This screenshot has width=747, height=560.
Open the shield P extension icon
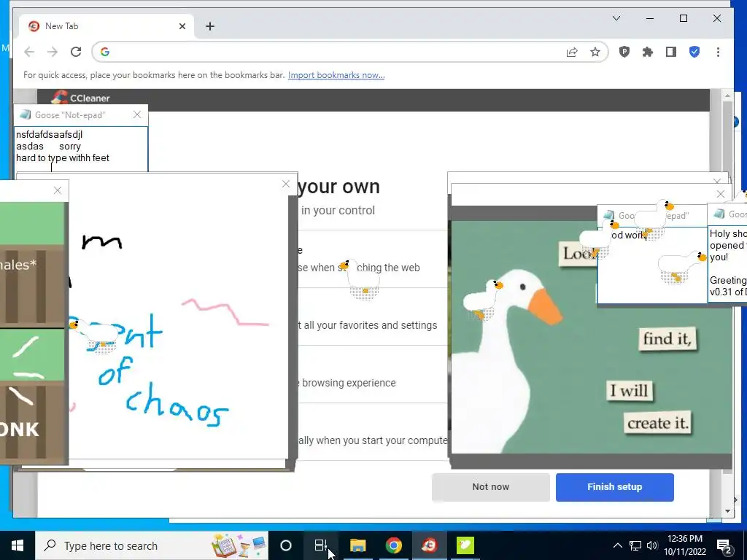[624, 52]
